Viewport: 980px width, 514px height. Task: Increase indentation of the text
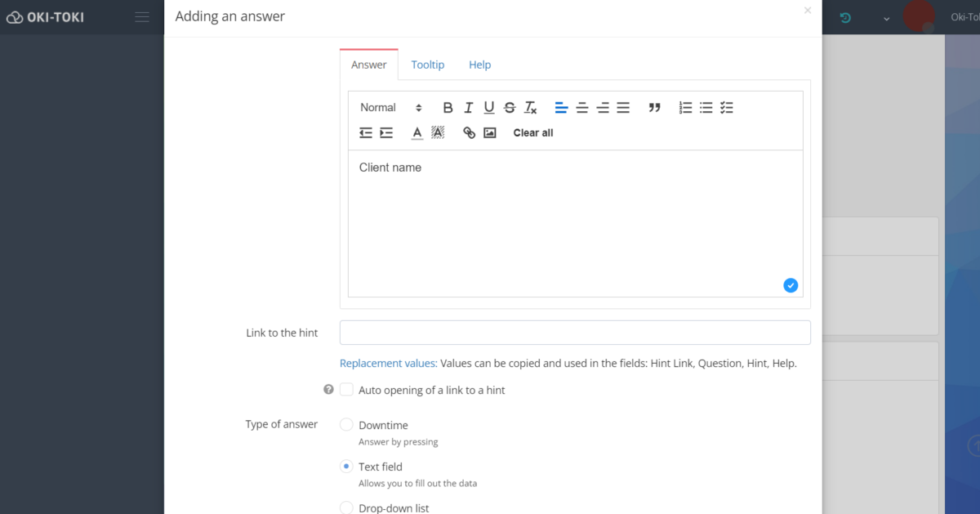pyautogui.click(x=386, y=132)
